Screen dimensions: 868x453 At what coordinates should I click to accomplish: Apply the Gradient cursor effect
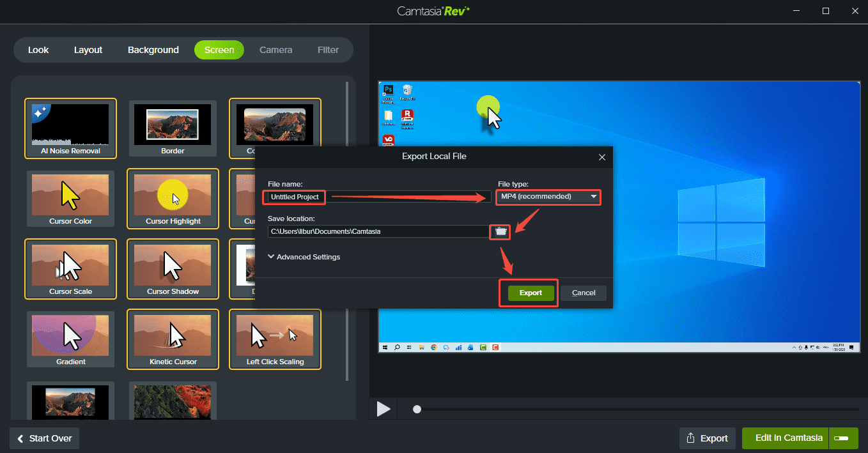pos(70,339)
